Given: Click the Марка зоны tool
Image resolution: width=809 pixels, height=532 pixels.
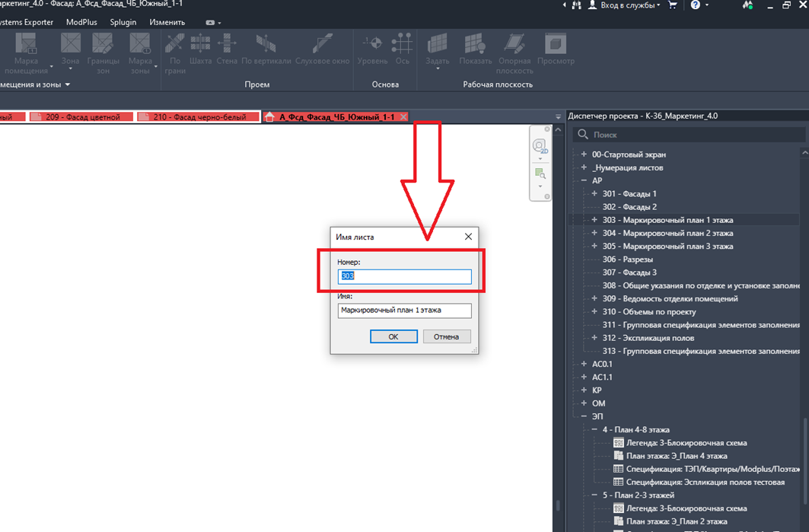Looking at the screenshot, I should pos(140,53).
